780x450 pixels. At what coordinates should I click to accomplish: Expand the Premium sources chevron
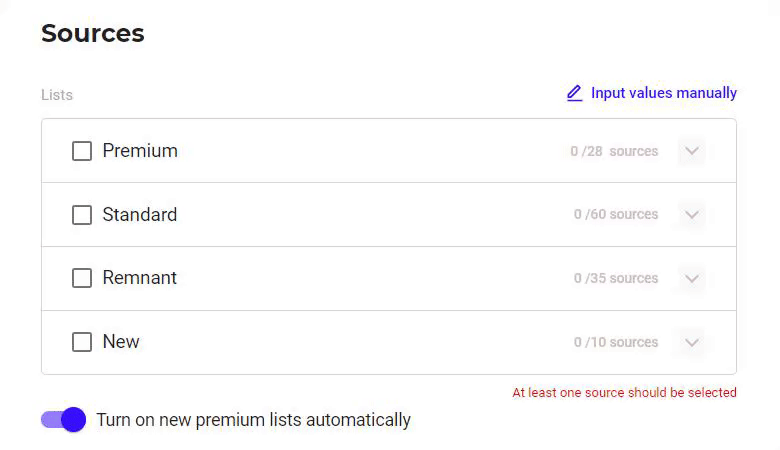tap(691, 151)
